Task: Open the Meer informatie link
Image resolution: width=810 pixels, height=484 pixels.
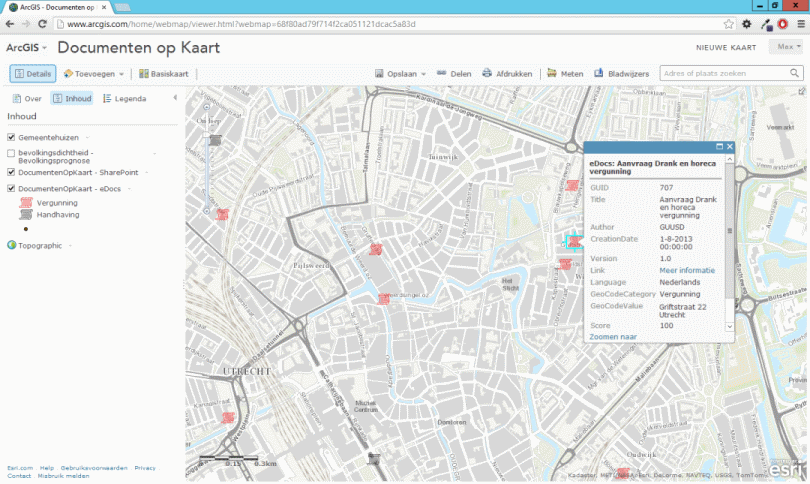Action: click(x=687, y=270)
